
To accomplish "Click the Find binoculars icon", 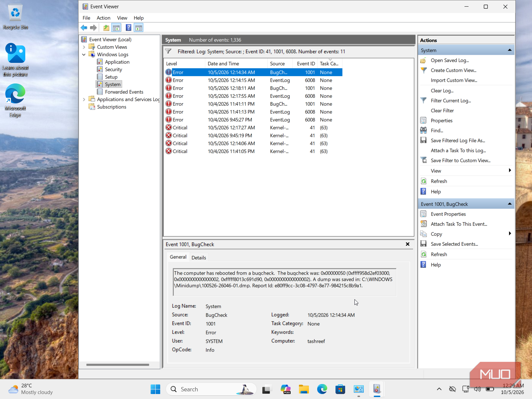I will click(x=423, y=130).
